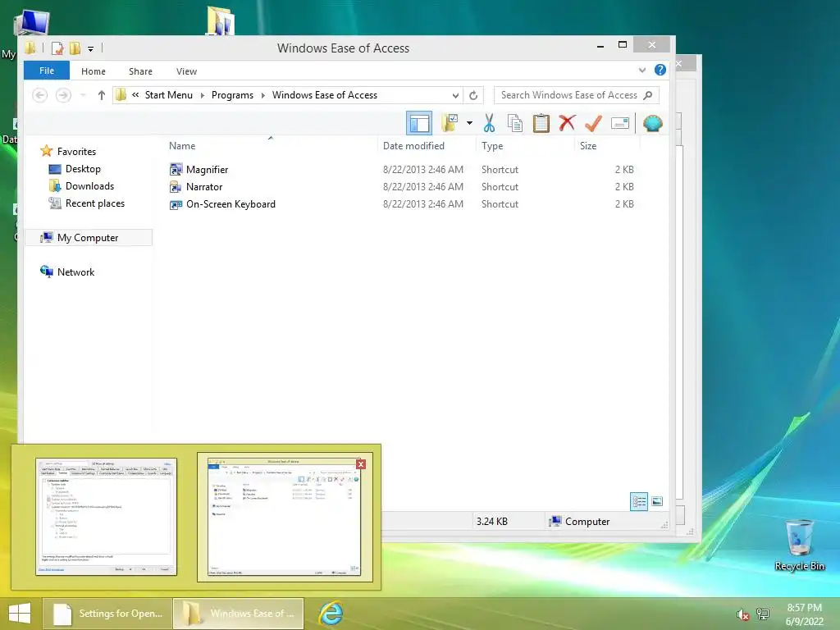The height and width of the screenshot is (630, 840).
Task: Click the orange checkmark Properties icon
Action: pos(593,123)
